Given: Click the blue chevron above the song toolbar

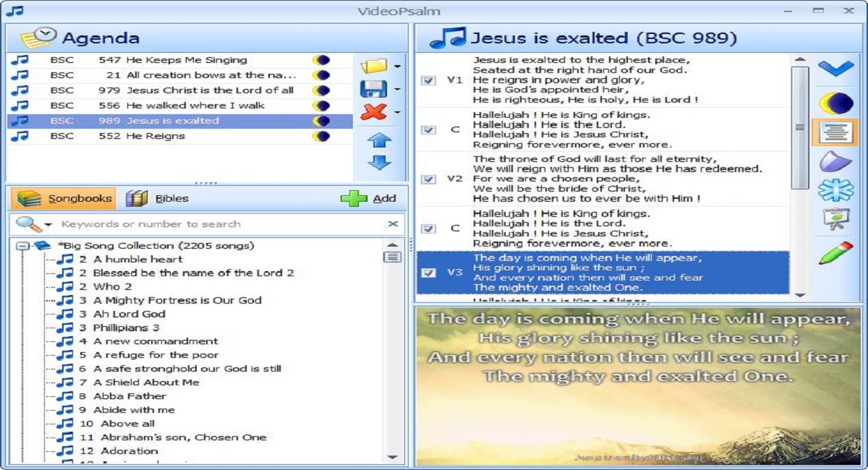Looking at the screenshot, I should [x=836, y=68].
